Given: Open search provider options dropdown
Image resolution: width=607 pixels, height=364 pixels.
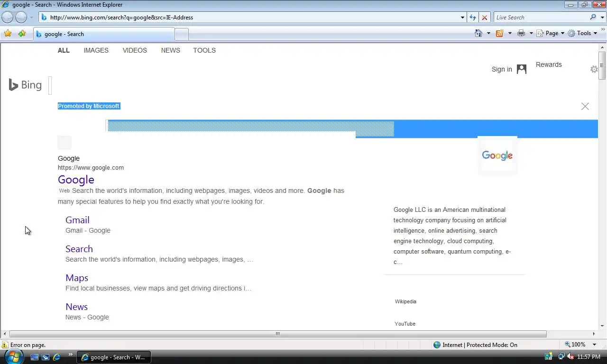Looking at the screenshot, I should point(603,18).
